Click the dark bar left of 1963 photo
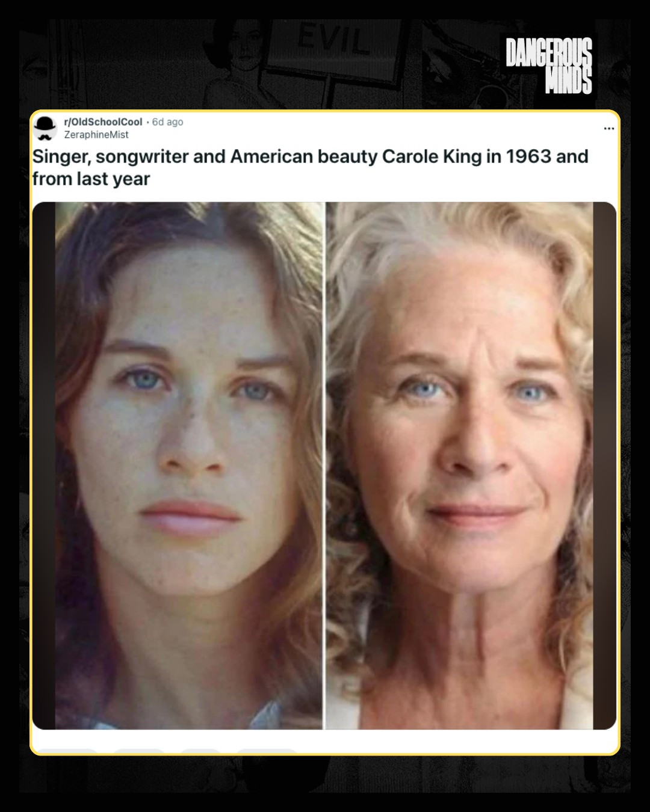650x812 pixels. (44, 466)
